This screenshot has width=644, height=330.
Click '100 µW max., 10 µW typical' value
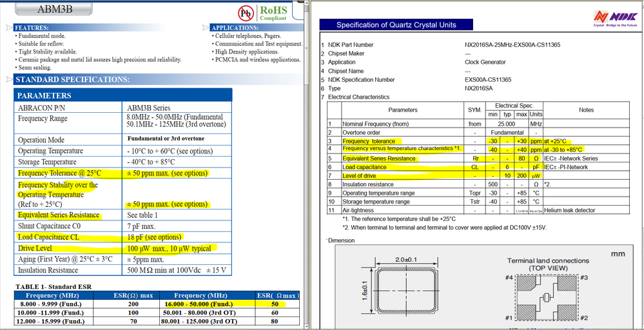[x=169, y=248]
